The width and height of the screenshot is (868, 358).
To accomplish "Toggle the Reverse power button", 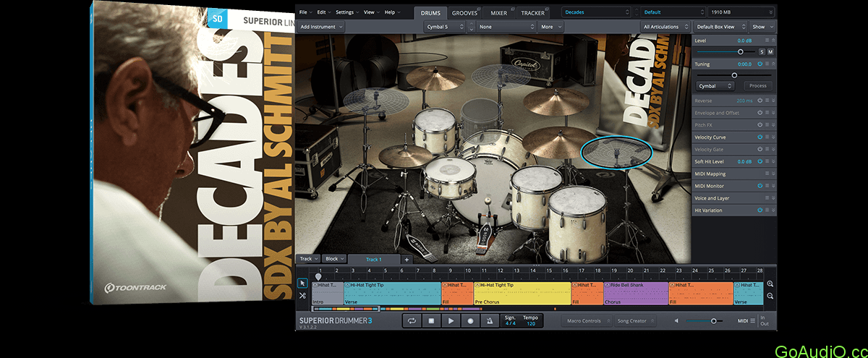I will (760, 101).
